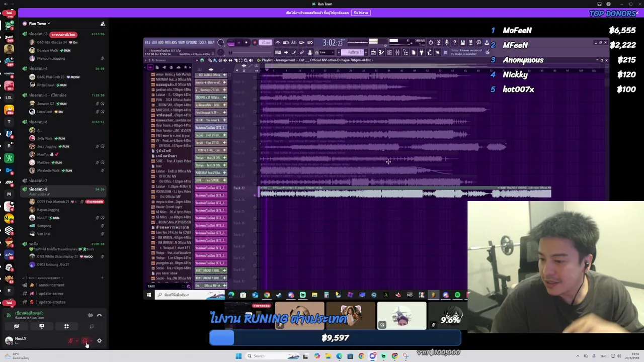Click the Windows taskbar Search box
This screenshot has width=644, height=362.
click(x=272, y=356)
